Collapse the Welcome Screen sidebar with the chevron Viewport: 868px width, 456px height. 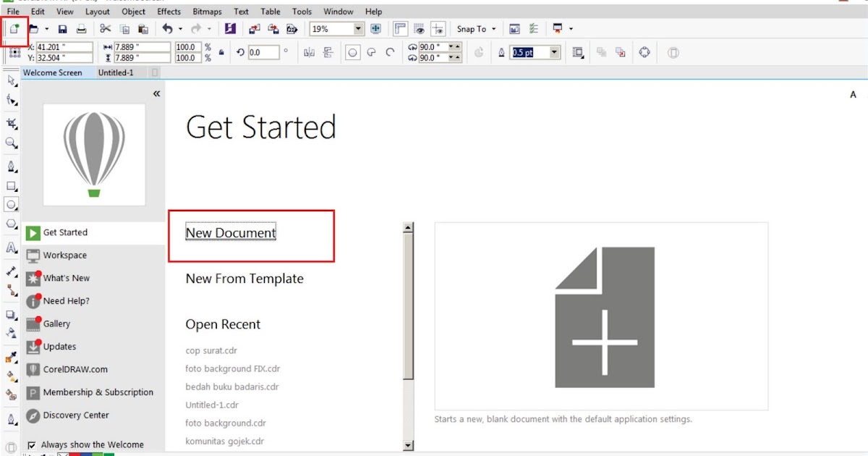pyautogui.click(x=156, y=93)
